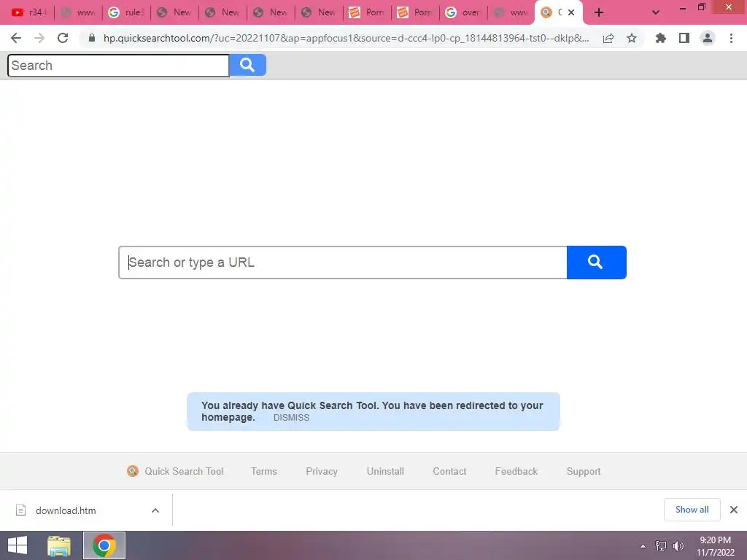Image resolution: width=747 pixels, height=560 pixels.
Task: Open a new browser tab
Action: pos(599,12)
